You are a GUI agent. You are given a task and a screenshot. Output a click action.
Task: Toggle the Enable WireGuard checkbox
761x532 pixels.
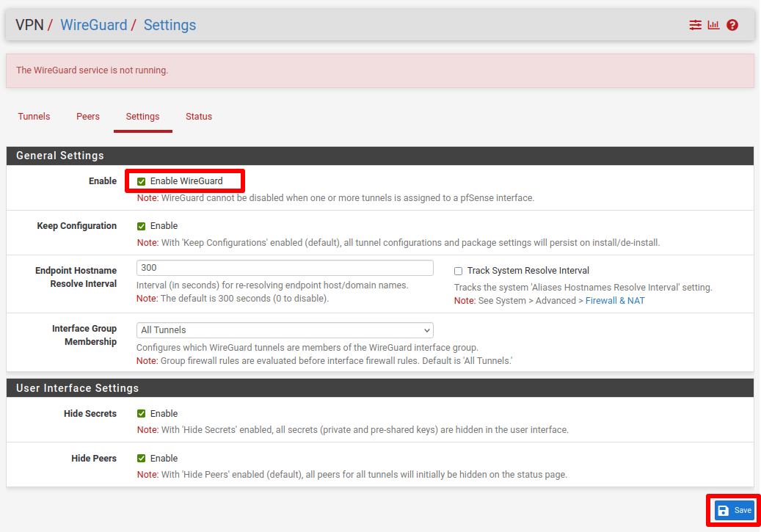pyautogui.click(x=141, y=181)
